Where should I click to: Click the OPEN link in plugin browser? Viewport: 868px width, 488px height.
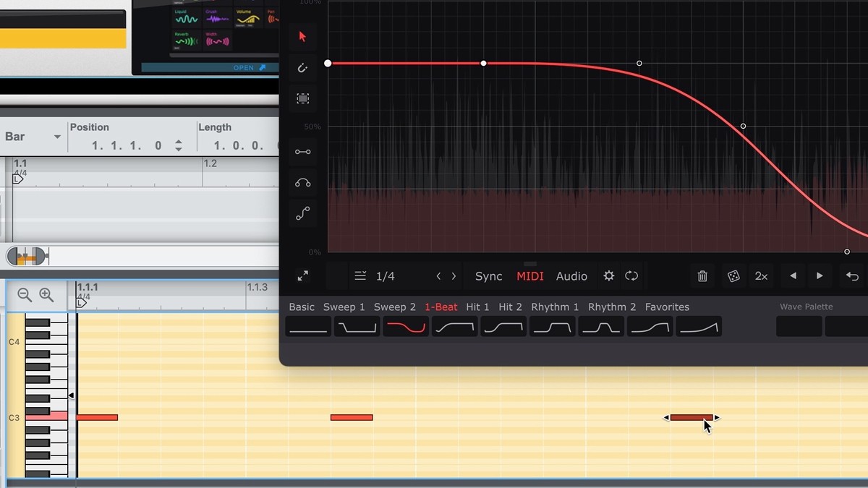249,68
